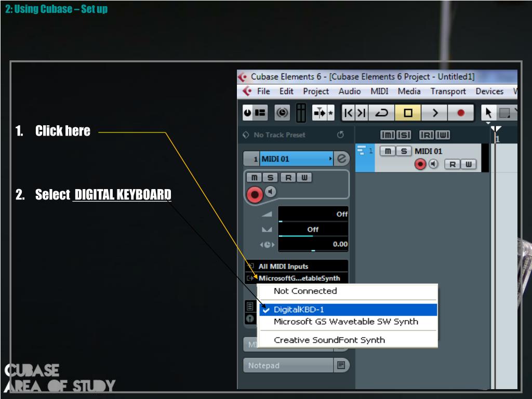The width and height of the screenshot is (532, 399).
Task: Start playback with the Play button
Action: click(x=435, y=113)
